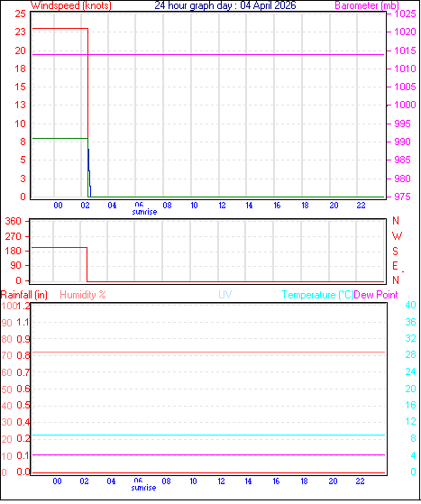Select hour 22 on windspeed graph time axis
Viewport: 421px width, 504px height.
361,206
